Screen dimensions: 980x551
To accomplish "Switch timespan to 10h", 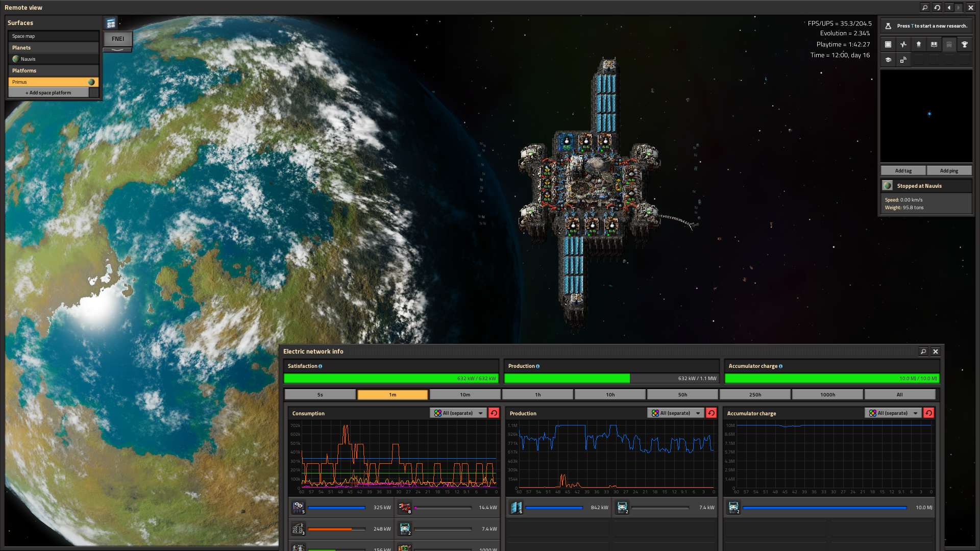I will [610, 395].
